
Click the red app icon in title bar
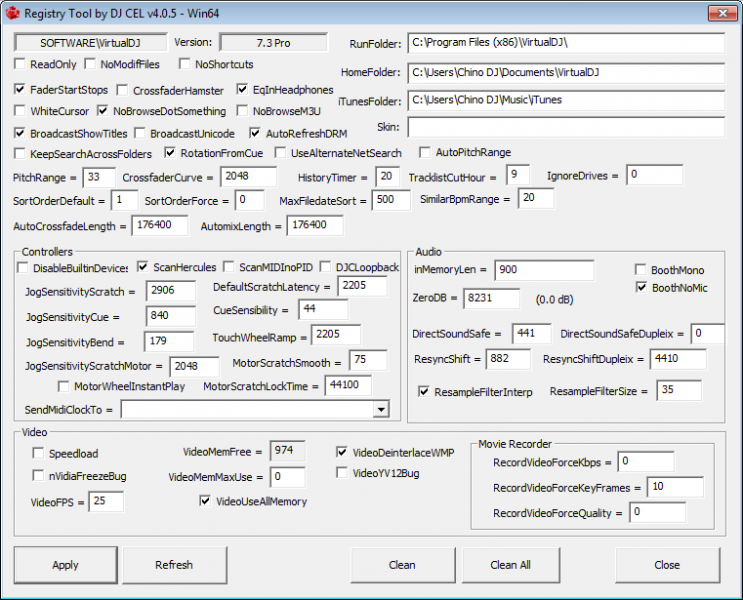[13, 13]
